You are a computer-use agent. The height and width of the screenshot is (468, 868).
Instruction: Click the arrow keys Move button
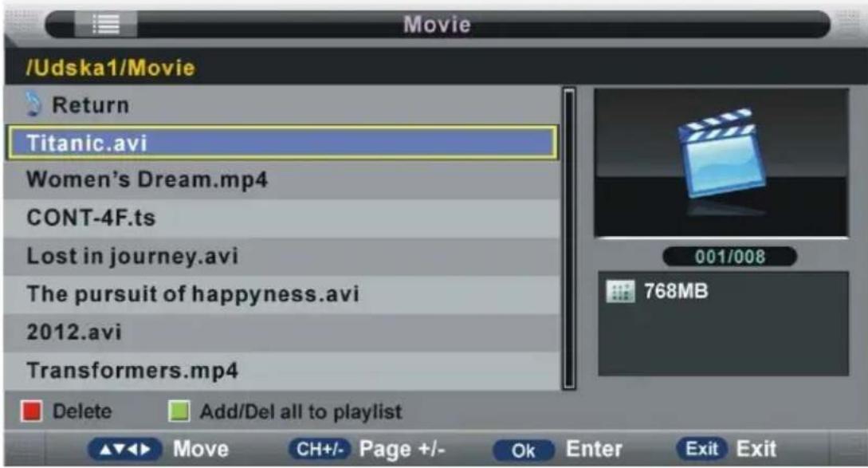pyautogui.click(x=125, y=449)
